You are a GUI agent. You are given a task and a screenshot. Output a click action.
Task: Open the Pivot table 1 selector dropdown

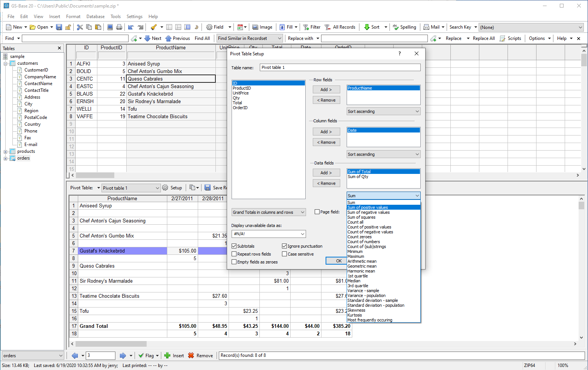131,188
